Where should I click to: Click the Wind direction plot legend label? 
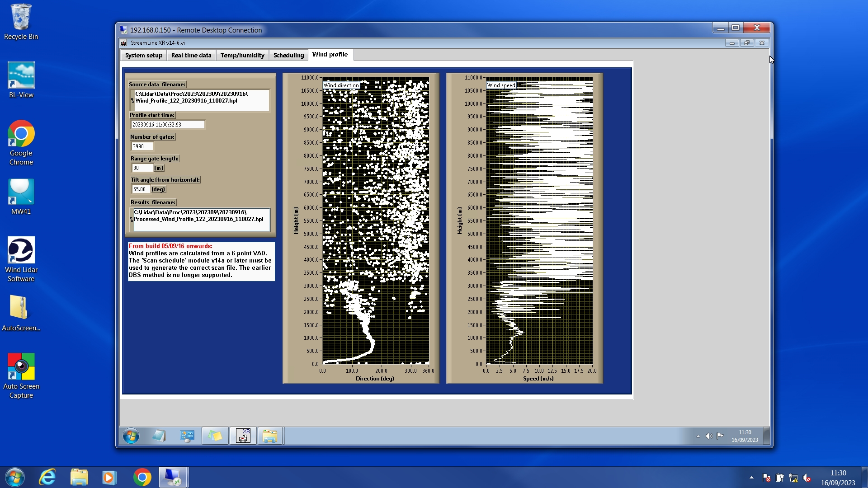[341, 85]
